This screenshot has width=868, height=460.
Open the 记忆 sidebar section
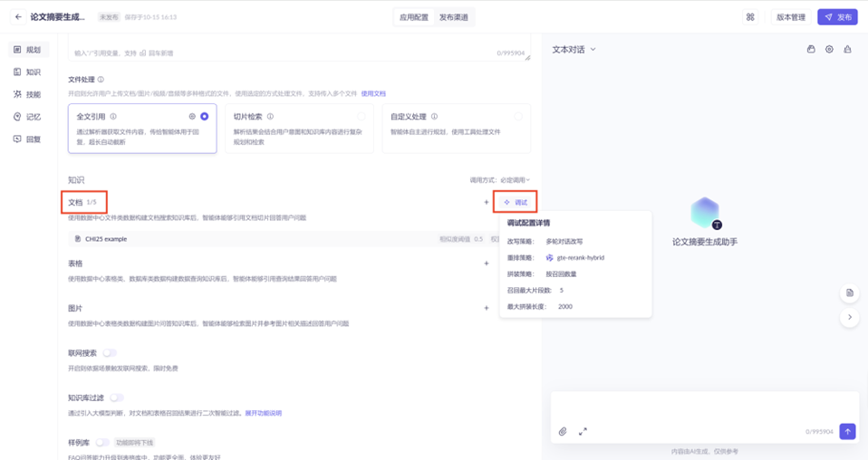click(x=28, y=117)
